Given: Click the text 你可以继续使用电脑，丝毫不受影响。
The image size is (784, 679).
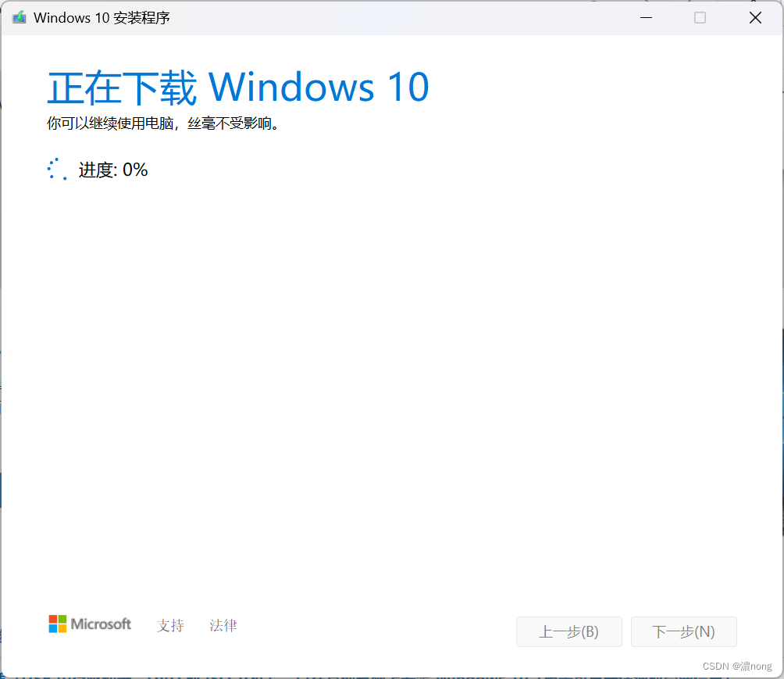Looking at the screenshot, I should [163, 123].
